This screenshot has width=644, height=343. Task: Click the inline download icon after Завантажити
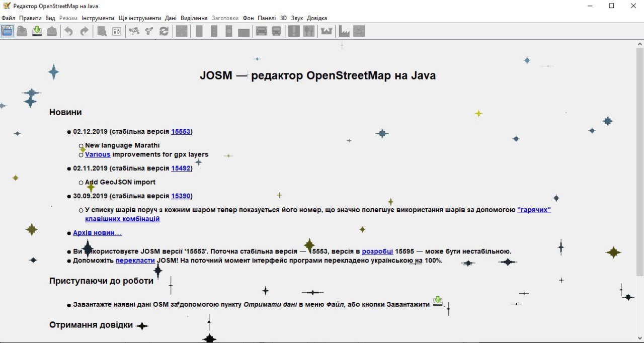click(x=438, y=301)
